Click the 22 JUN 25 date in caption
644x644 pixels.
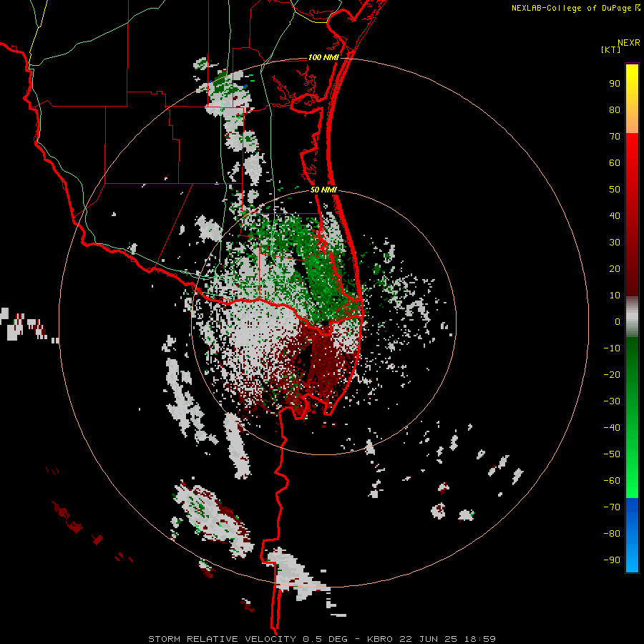(429, 639)
